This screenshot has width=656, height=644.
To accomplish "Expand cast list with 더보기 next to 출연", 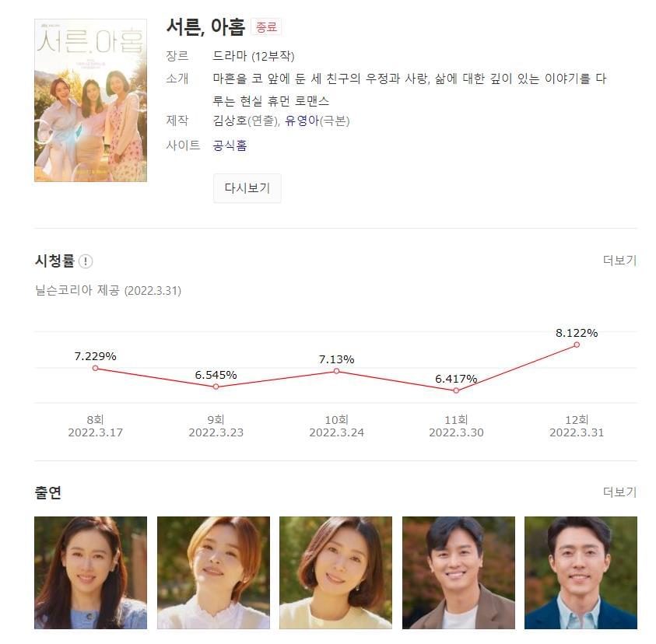I will pos(619,492).
